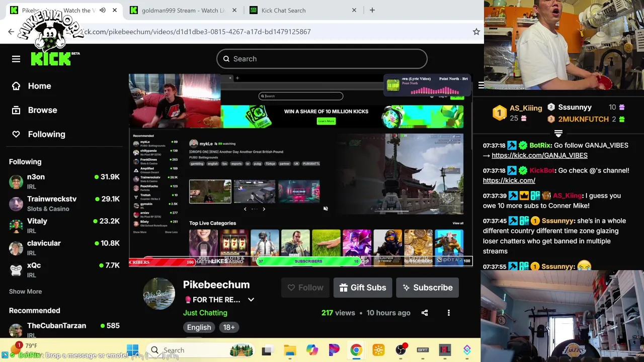
Task: Click Gift Subs button
Action: pyautogui.click(x=363, y=288)
